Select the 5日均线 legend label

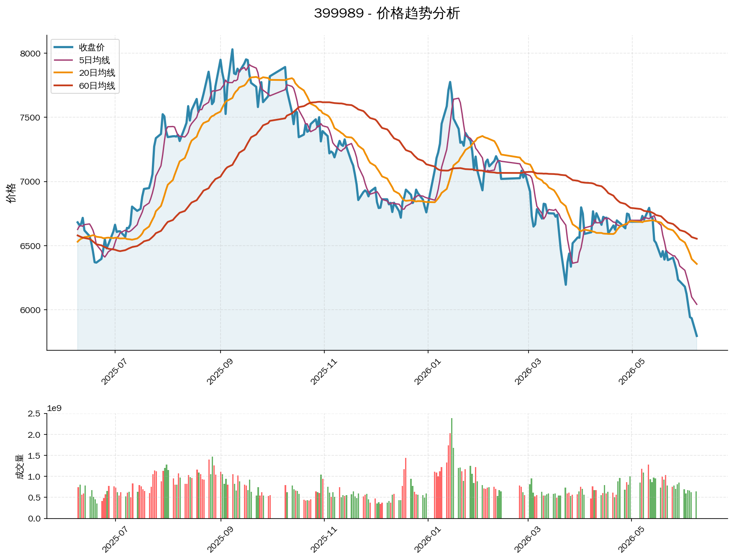(x=95, y=60)
